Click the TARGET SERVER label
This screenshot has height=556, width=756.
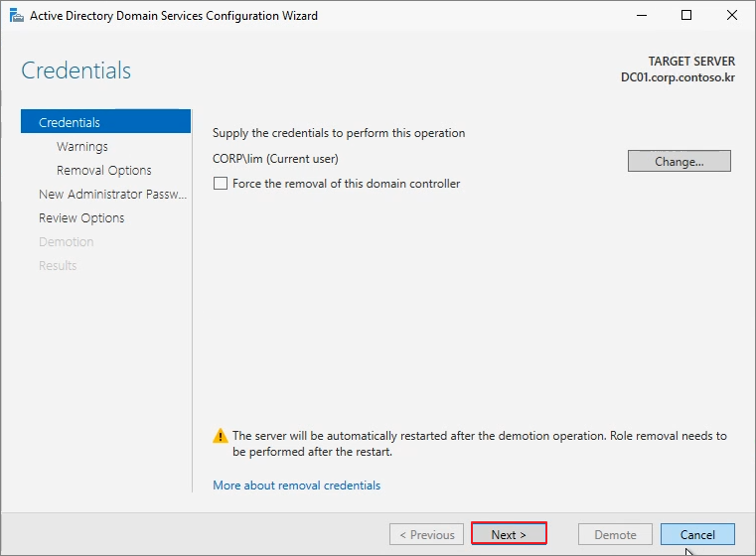[x=691, y=62]
